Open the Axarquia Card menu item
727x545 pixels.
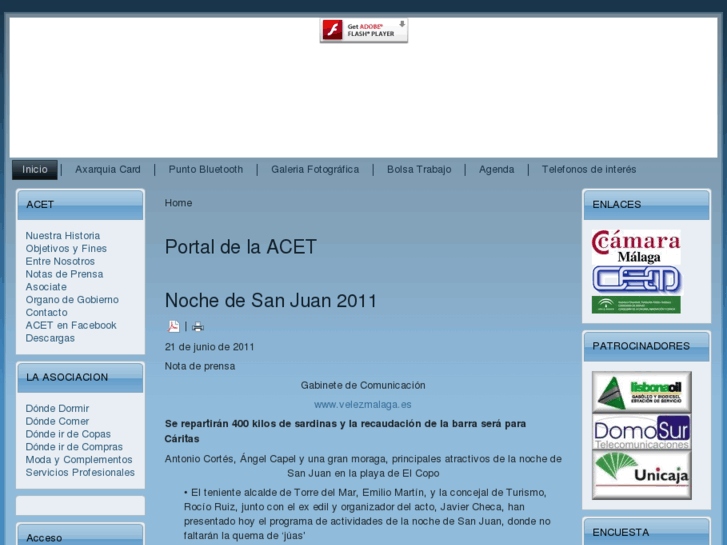(108, 170)
